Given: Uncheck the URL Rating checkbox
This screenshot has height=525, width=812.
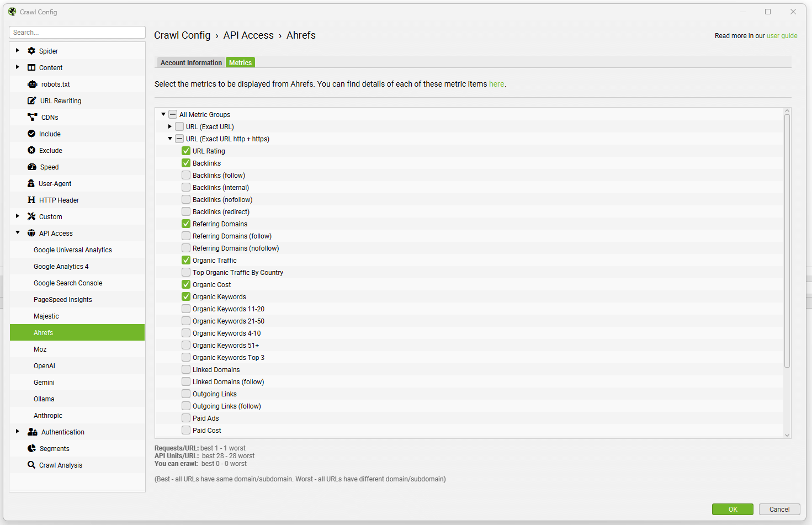Looking at the screenshot, I should click(186, 151).
